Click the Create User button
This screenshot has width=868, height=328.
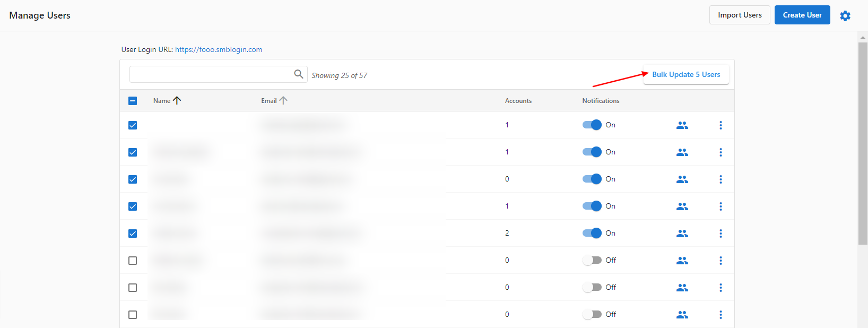802,15
